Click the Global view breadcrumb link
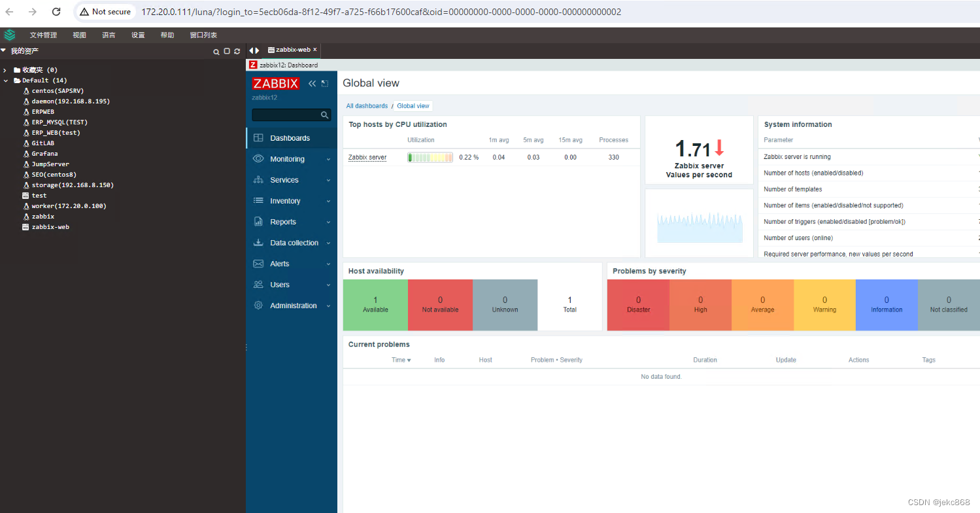The width and height of the screenshot is (980, 513). pos(413,106)
